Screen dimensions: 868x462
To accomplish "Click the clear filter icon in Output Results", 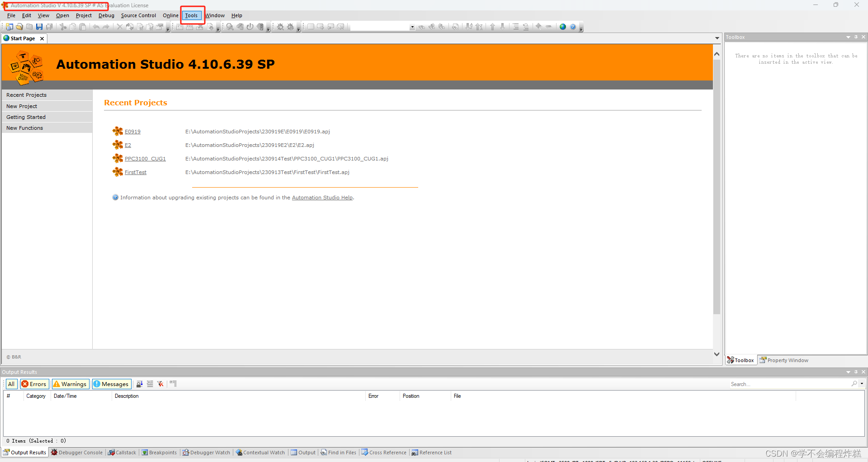I will [x=160, y=384].
